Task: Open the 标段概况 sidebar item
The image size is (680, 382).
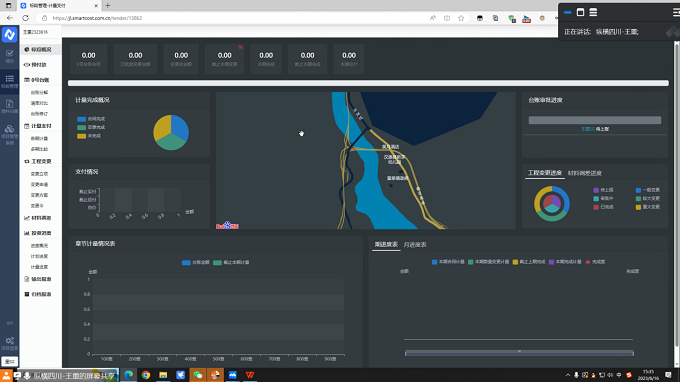Action: (x=40, y=49)
